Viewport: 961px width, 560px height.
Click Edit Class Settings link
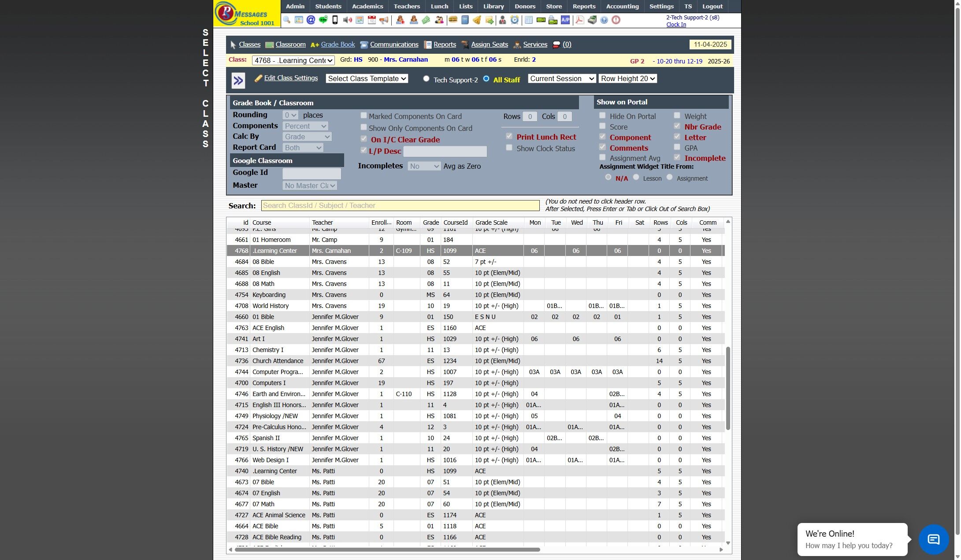(x=291, y=78)
